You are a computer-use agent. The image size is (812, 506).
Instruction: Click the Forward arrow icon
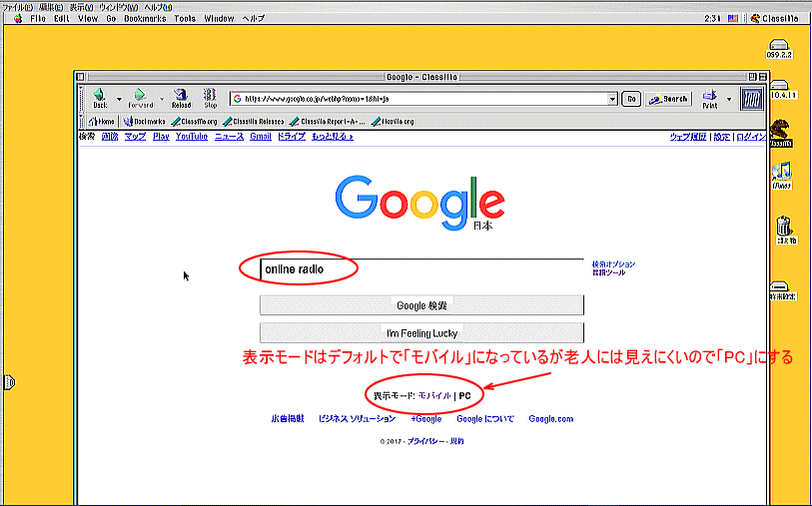click(140, 94)
